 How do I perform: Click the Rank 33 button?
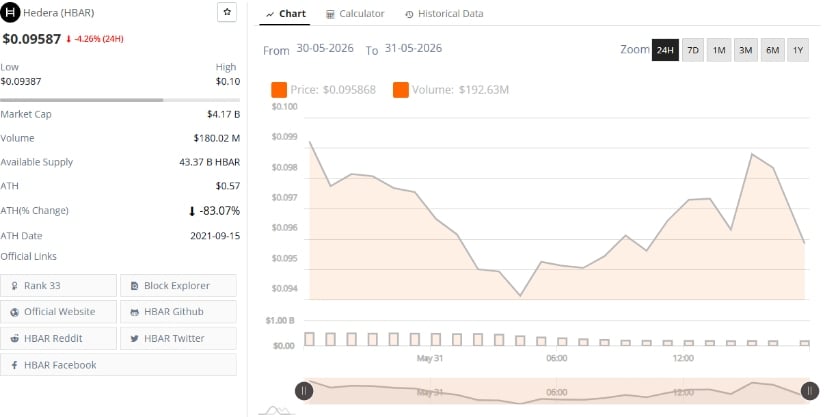[x=58, y=286]
